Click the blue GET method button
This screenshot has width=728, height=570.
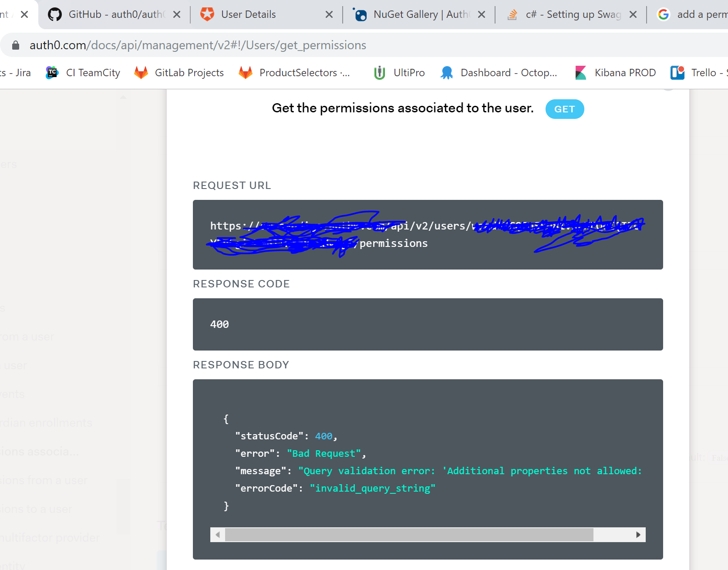[565, 109]
